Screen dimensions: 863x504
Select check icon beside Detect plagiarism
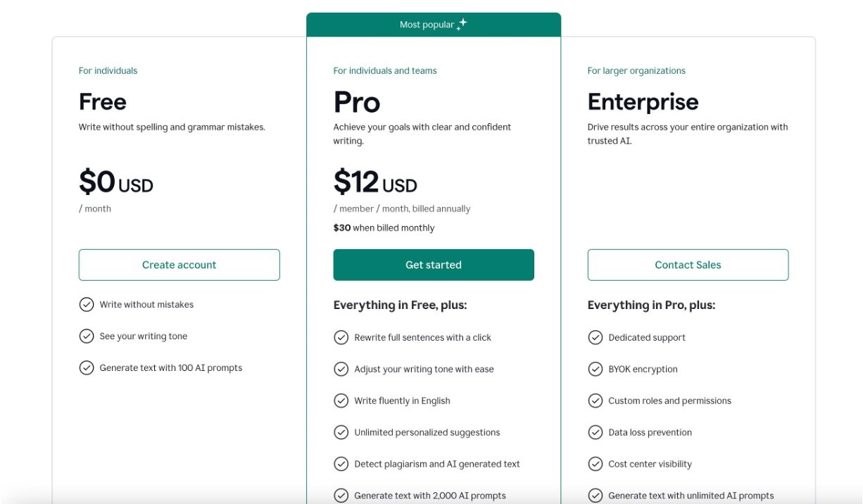[341, 465]
